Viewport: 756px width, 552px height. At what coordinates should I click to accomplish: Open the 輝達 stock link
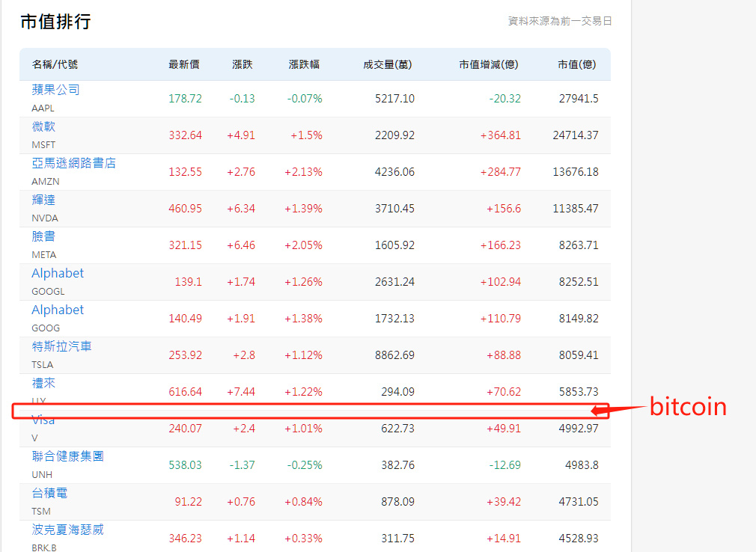(43, 200)
